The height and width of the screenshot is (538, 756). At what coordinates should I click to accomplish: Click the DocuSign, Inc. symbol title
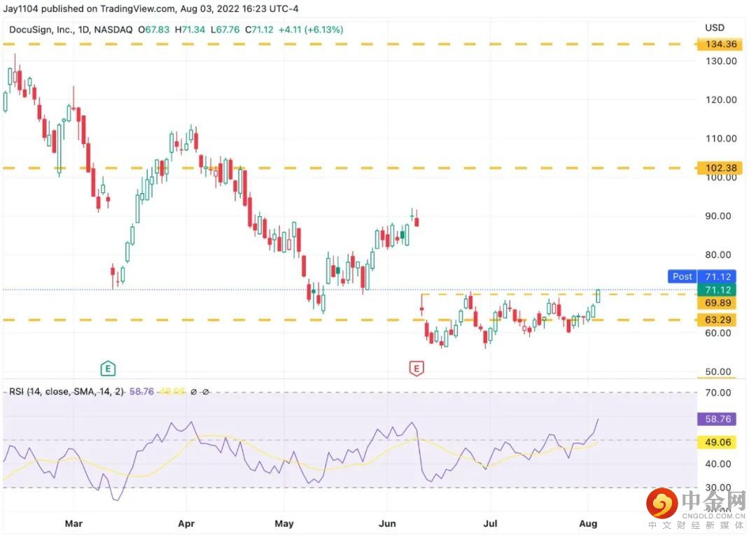click(41, 30)
